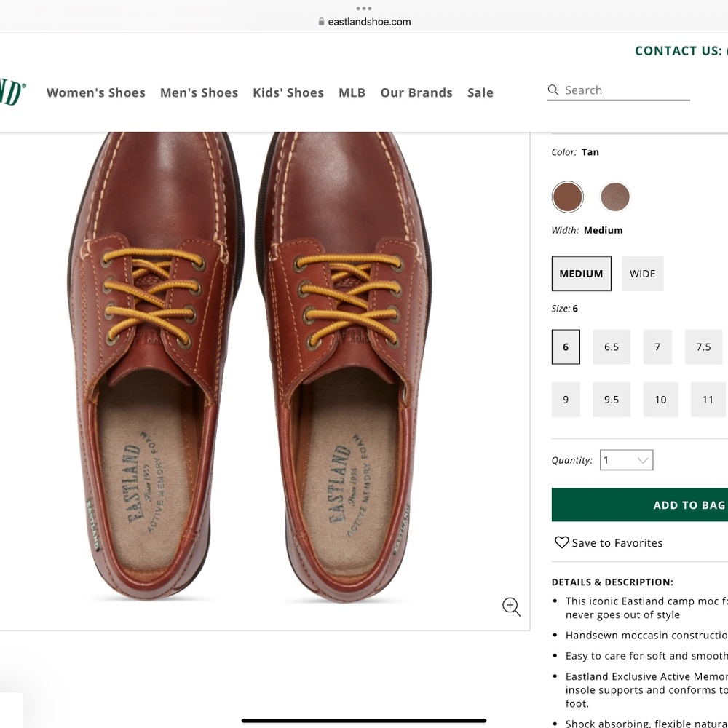The height and width of the screenshot is (728, 728).
Task: Select the MEDIUM width option
Action: point(581,274)
